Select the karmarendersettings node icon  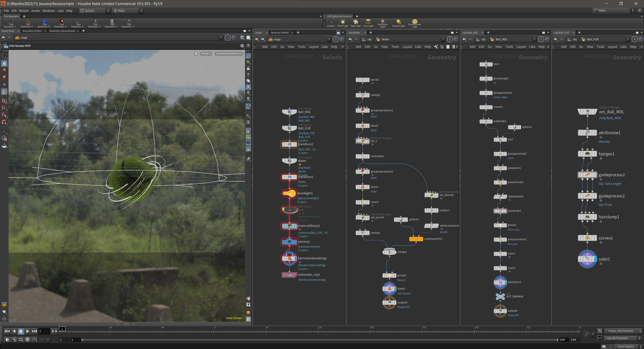(289, 258)
